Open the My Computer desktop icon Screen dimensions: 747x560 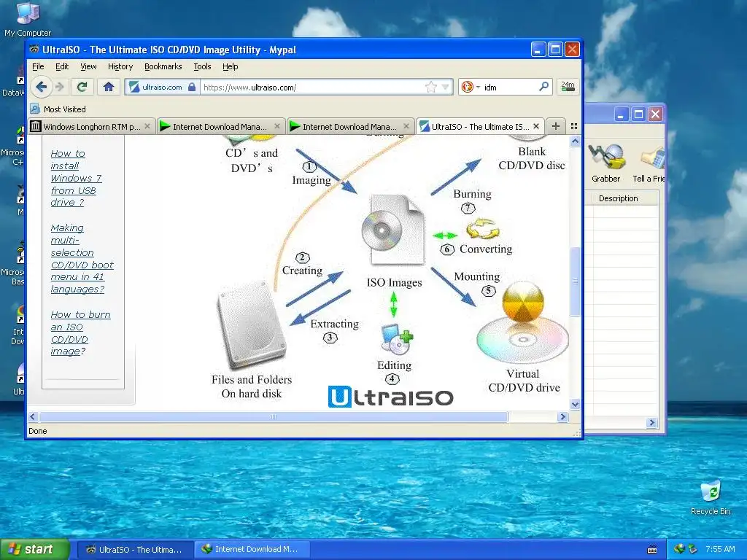pyautogui.click(x=28, y=19)
